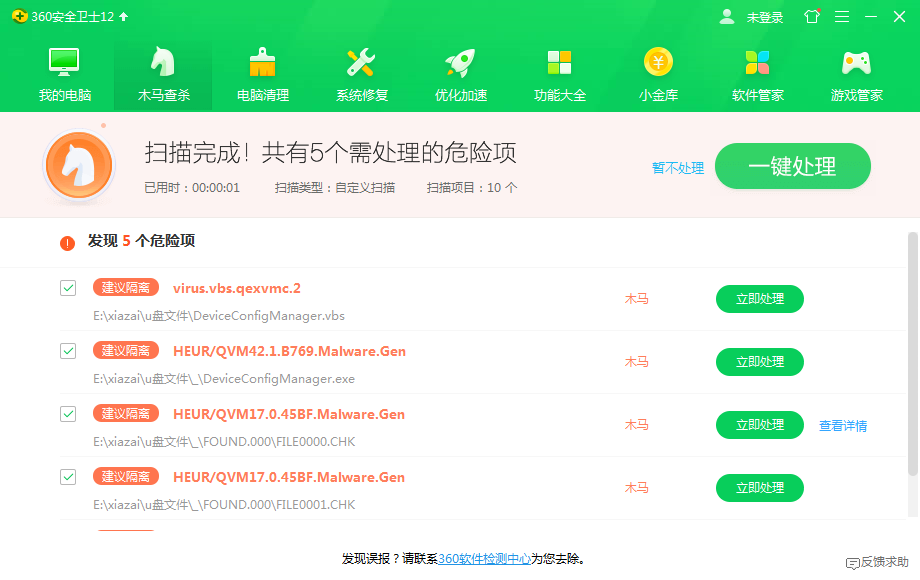Image resolution: width=920 pixels, height=580 pixels.
Task: Click the 扫描类型：自定义扫描 text
Action: click(x=334, y=188)
